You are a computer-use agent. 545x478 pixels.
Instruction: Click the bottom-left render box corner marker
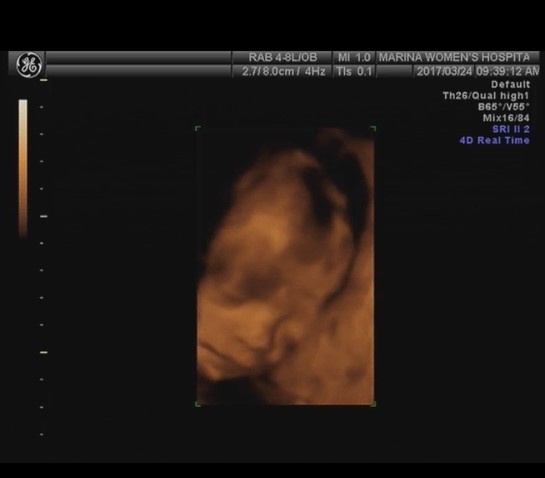(x=198, y=404)
